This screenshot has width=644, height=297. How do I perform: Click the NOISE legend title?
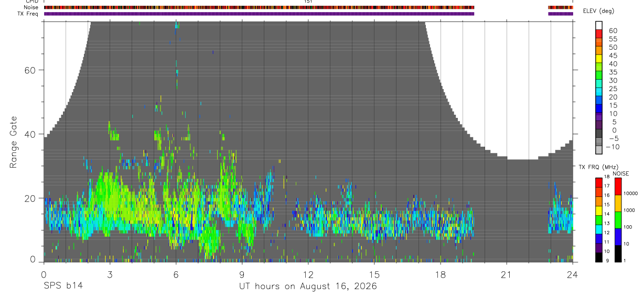point(621,173)
